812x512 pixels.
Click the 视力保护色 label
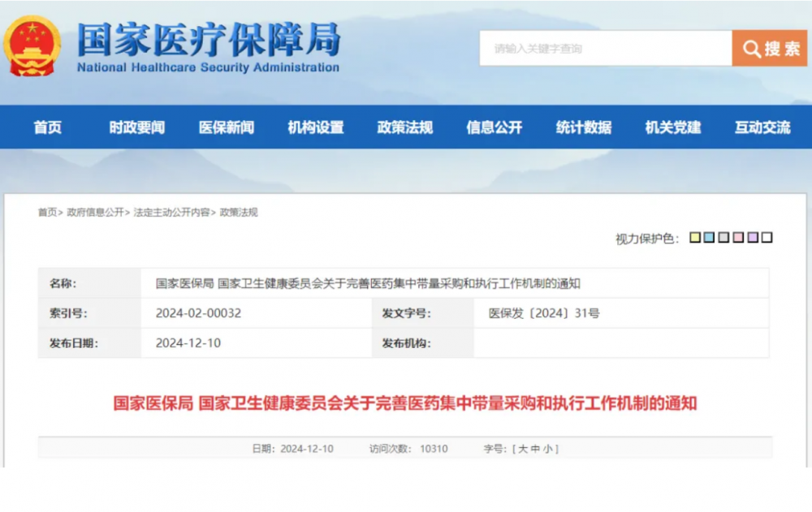pyautogui.click(x=647, y=239)
